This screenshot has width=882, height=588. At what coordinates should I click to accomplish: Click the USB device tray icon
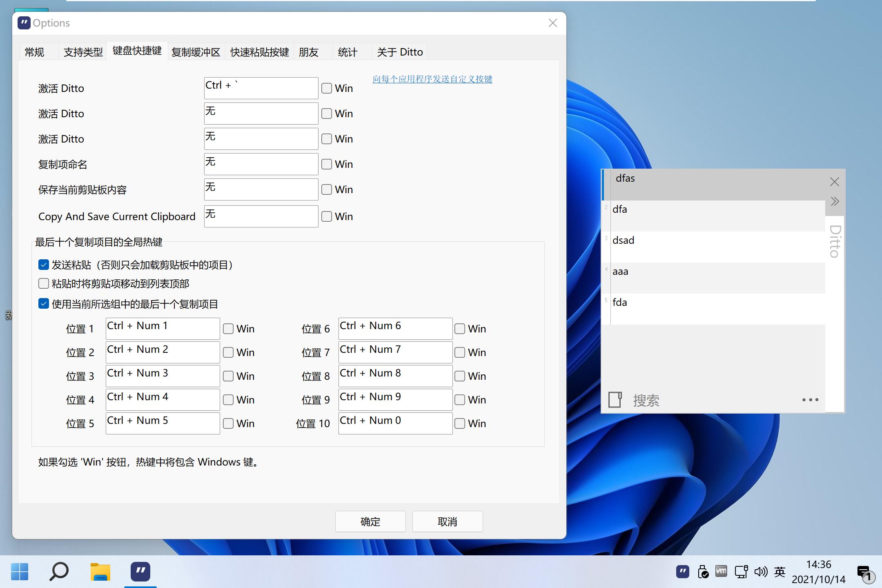703,572
